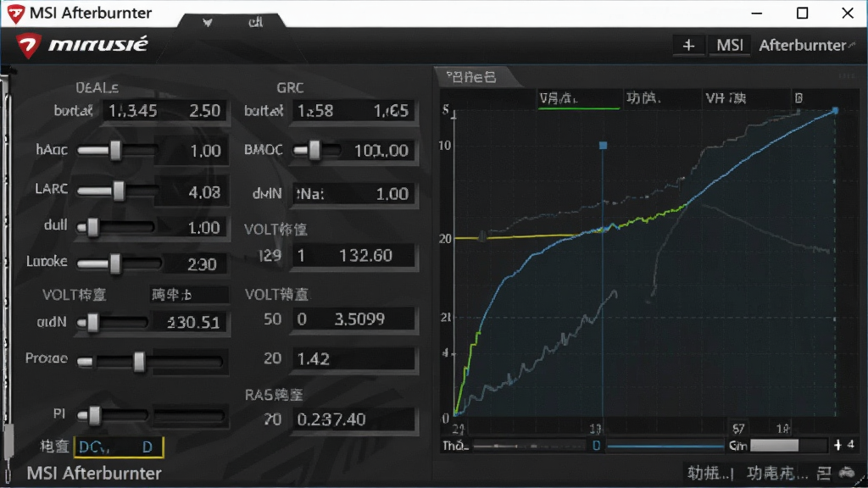
Task: Select the first graph tab with green underline
Action: tap(578, 98)
